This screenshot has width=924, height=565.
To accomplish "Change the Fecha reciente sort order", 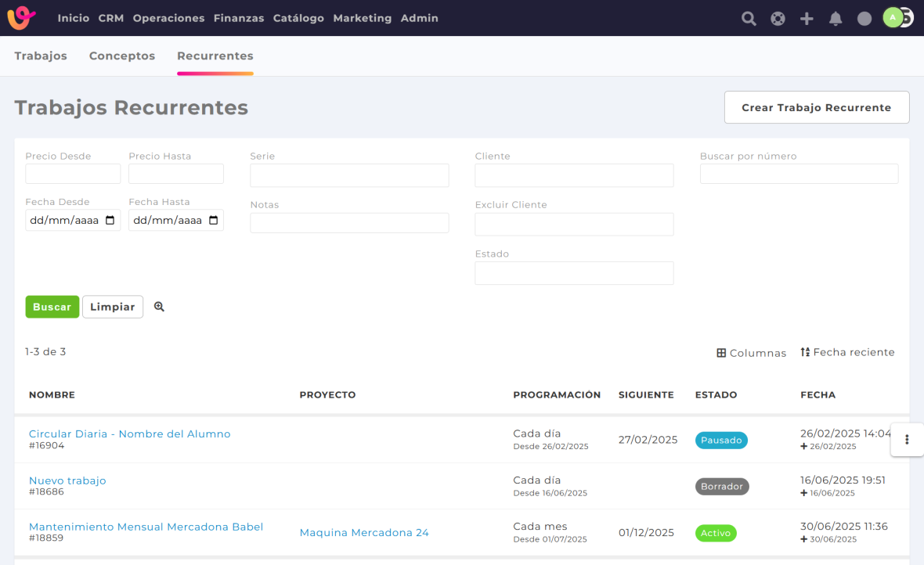I will coord(847,352).
